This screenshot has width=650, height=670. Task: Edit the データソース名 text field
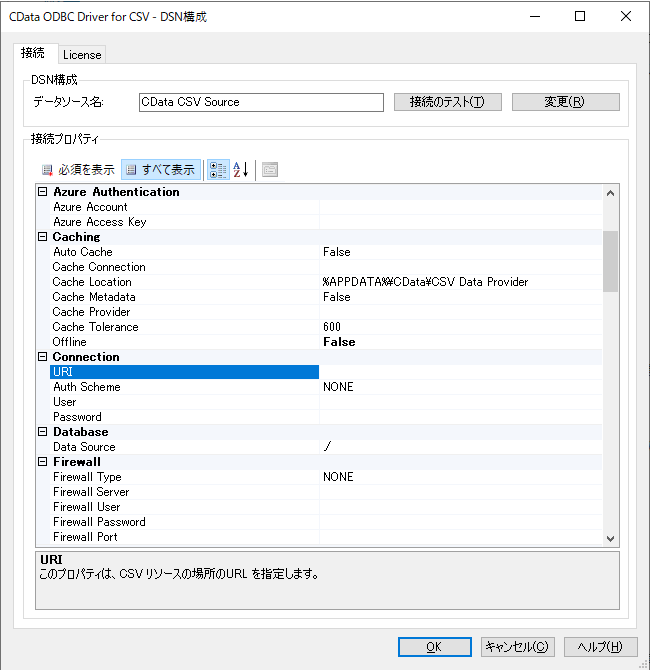261,103
